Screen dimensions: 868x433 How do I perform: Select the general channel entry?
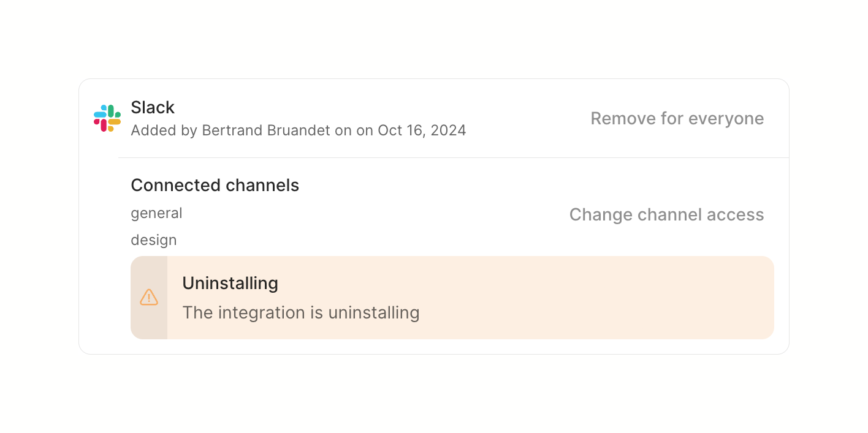click(x=156, y=213)
